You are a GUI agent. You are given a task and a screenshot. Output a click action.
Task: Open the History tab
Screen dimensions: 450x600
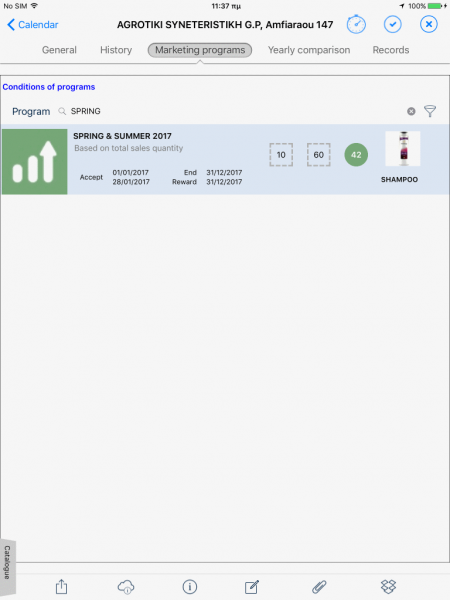tap(116, 50)
